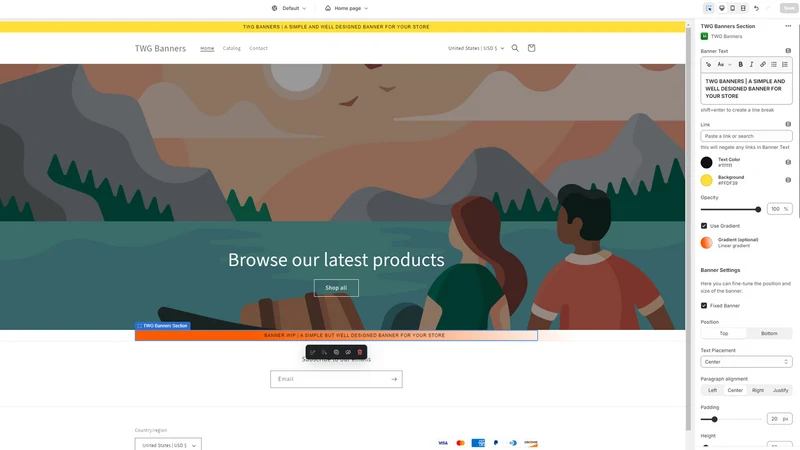Undo the last change
The image size is (800, 450).
(x=757, y=8)
